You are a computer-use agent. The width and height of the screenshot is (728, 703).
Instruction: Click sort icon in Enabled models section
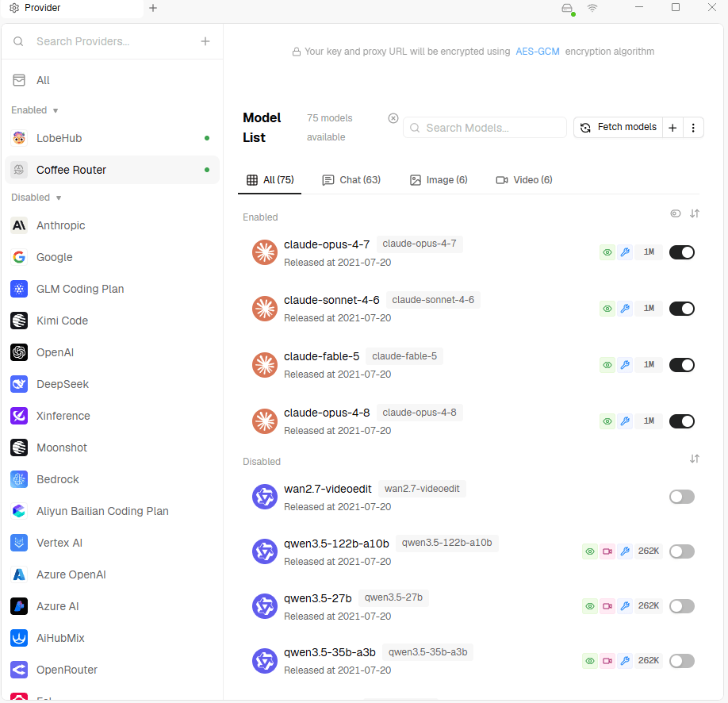pyautogui.click(x=694, y=213)
